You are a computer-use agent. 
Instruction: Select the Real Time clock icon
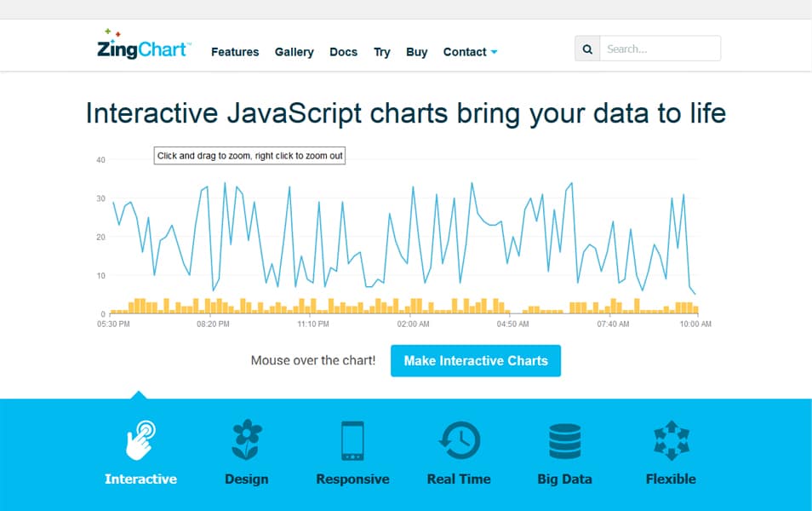pos(459,440)
